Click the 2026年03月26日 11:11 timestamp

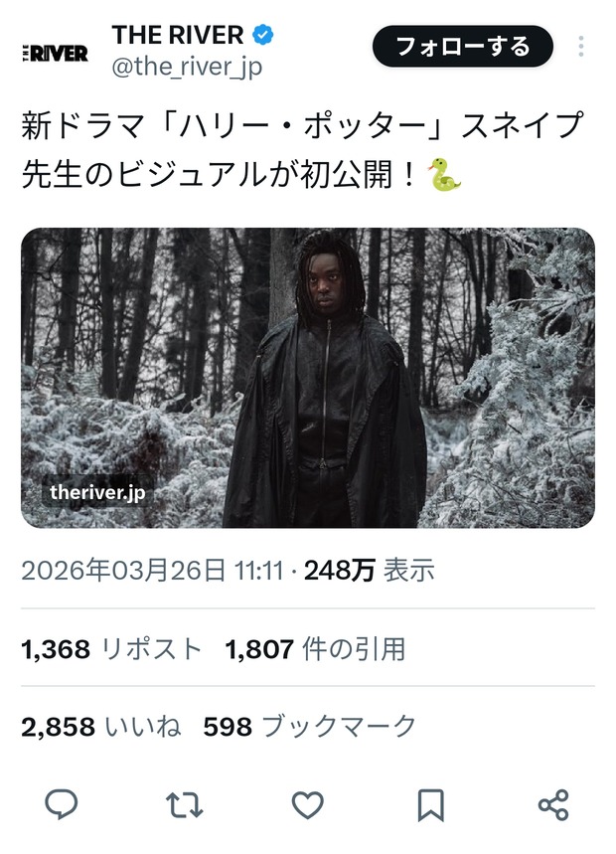click(x=153, y=571)
